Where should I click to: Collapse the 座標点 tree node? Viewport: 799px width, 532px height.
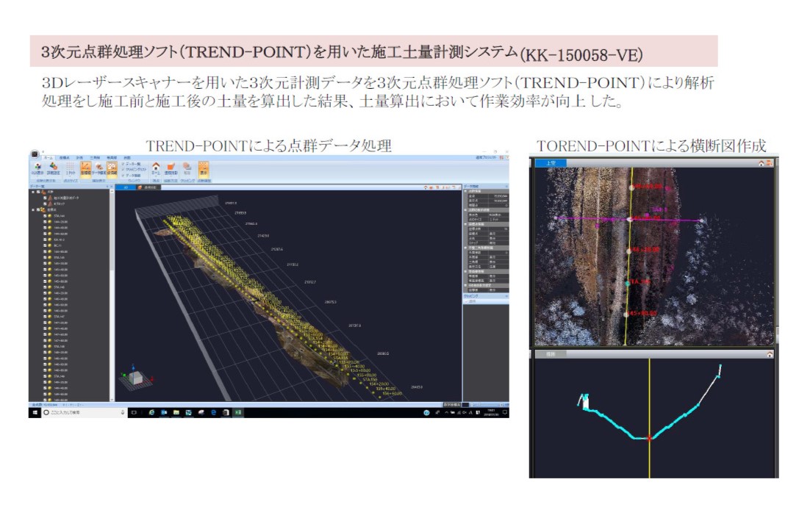tap(34, 209)
